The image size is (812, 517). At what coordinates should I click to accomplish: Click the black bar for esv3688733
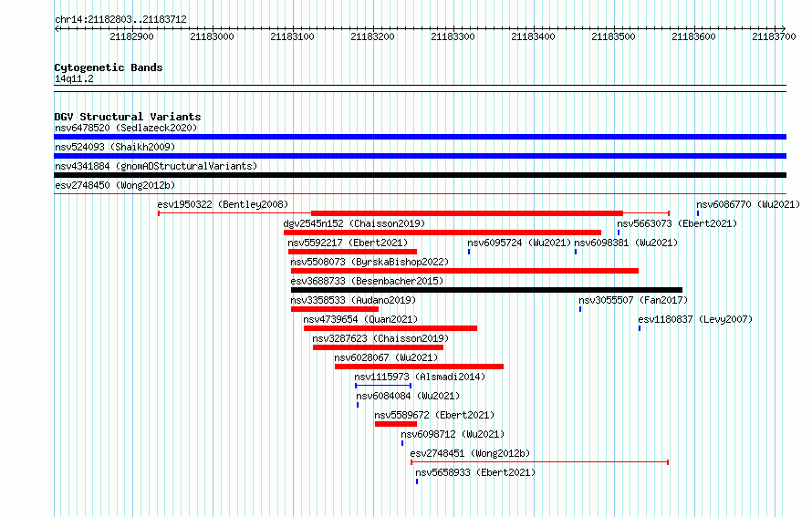(x=487, y=290)
